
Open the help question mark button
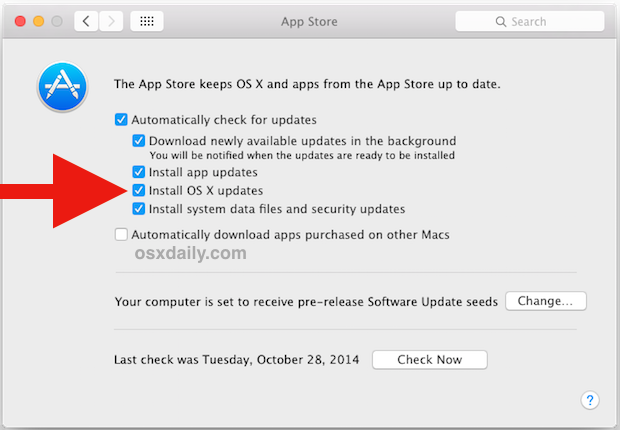point(589,401)
